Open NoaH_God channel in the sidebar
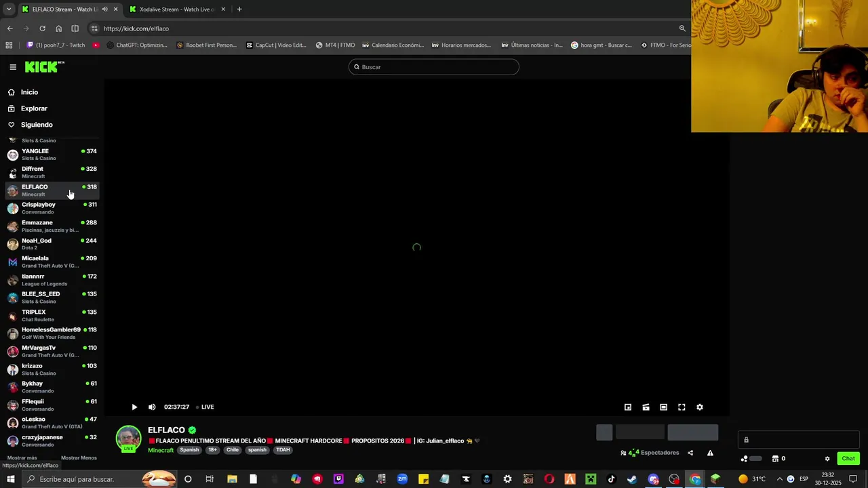The height and width of the screenshot is (488, 868). point(52,244)
